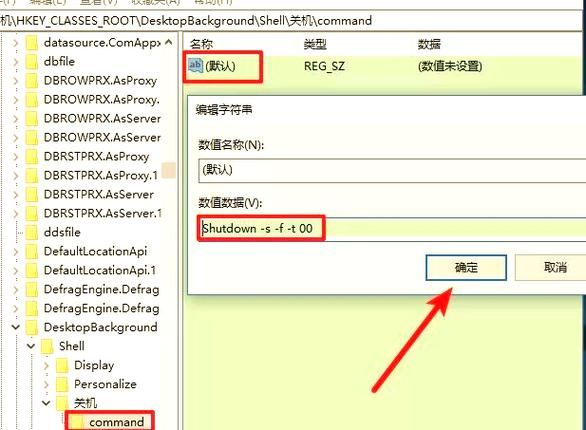Image resolution: width=586 pixels, height=430 pixels.
Task: Click the 数值数据 input field with Shutdown command
Action: coord(392,229)
